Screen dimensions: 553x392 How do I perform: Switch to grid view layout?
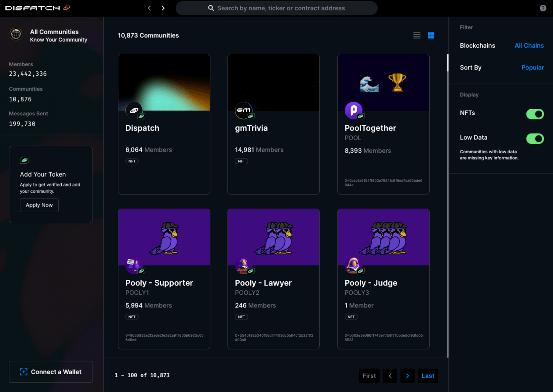click(431, 35)
